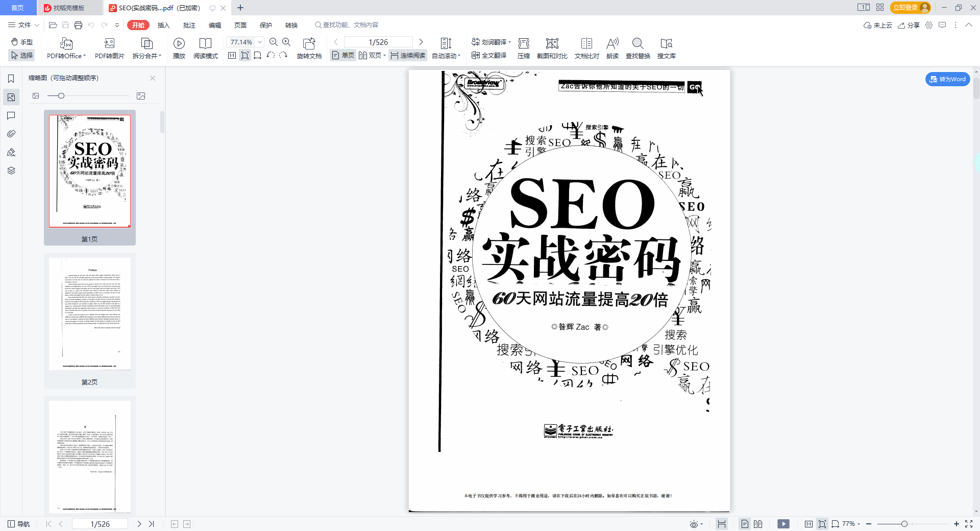Expand the 拆分合并 dropdown arrow
This screenshot has width=980, height=531.
[160, 56]
